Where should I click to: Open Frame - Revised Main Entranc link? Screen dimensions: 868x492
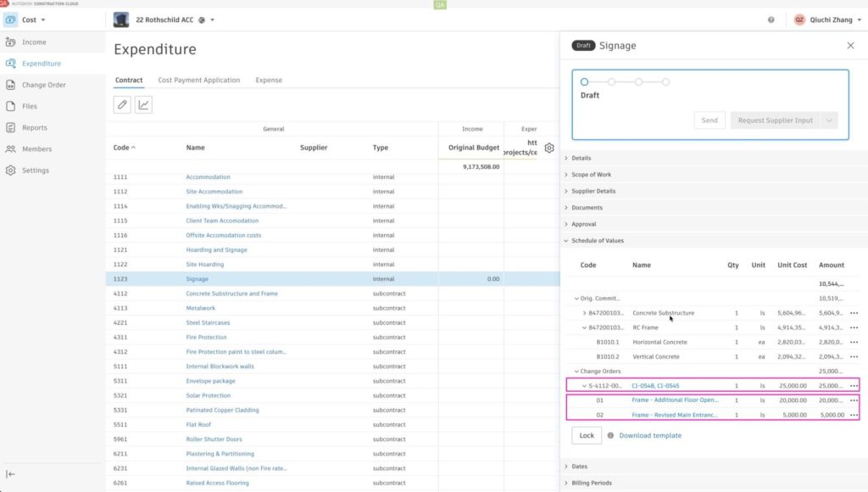674,415
